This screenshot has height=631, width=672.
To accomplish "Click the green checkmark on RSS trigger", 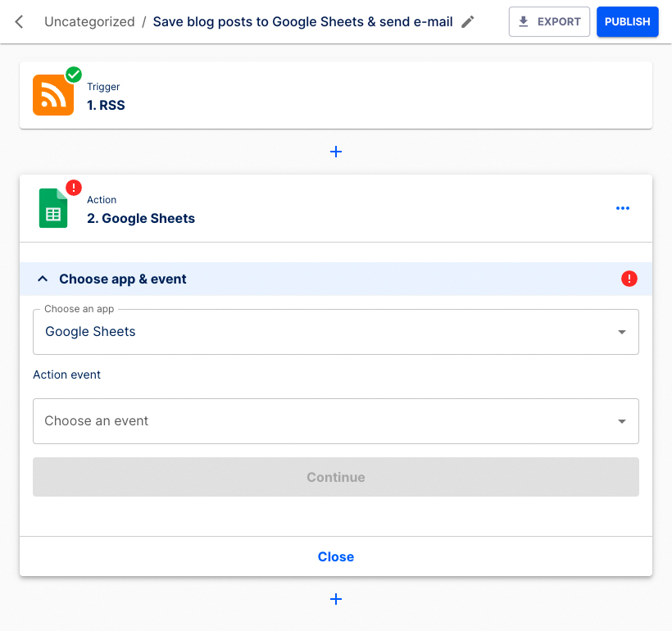I will [x=74, y=75].
